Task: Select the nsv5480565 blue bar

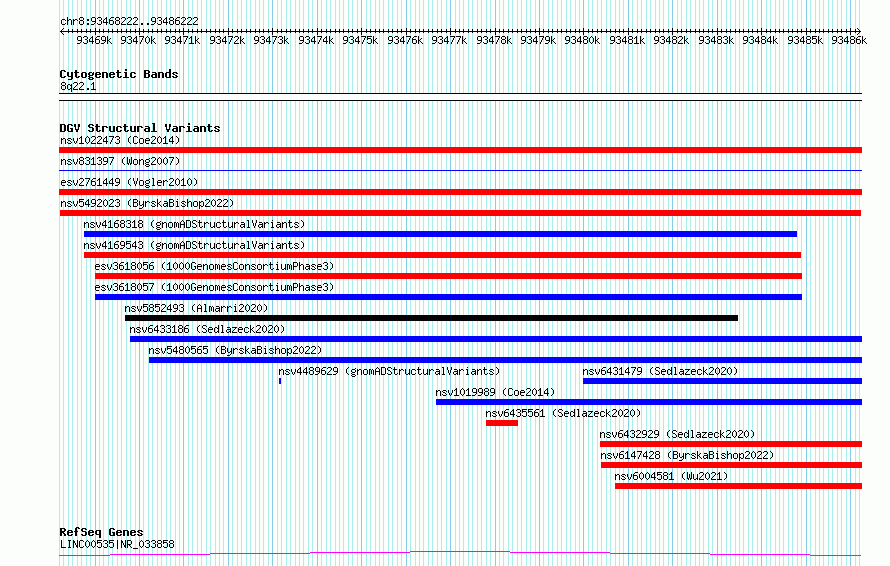Action: click(x=505, y=360)
